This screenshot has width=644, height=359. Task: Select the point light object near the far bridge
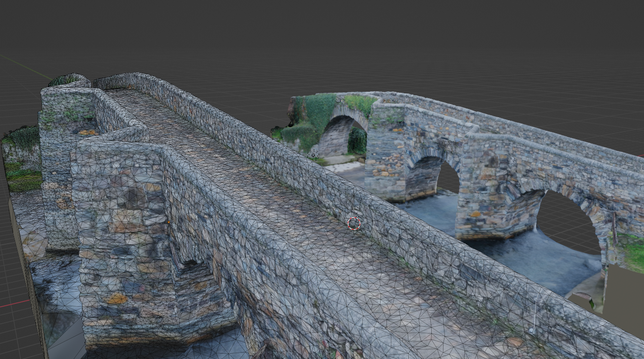pyautogui.click(x=313, y=155)
